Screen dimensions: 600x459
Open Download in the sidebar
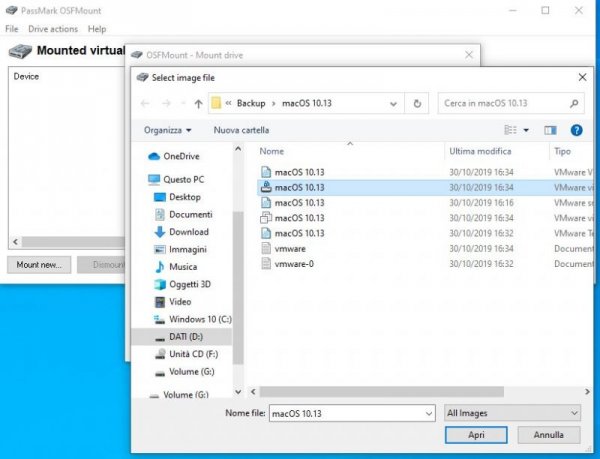(x=189, y=232)
